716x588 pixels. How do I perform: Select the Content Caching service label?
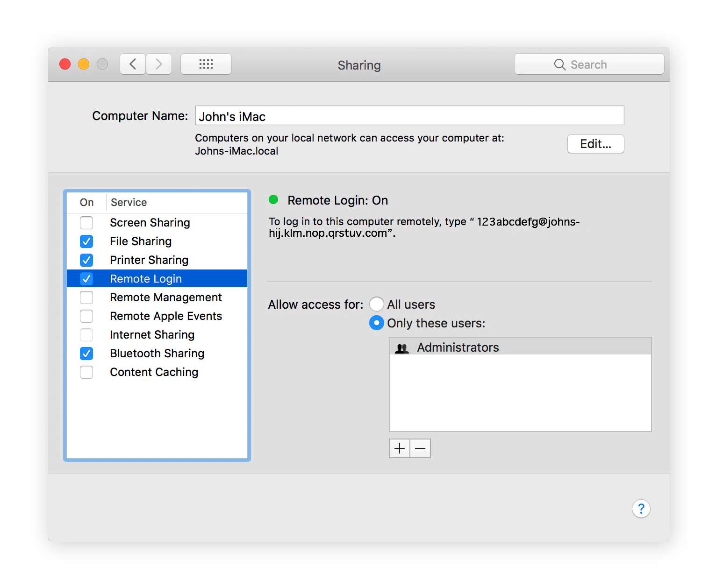(154, 372)
